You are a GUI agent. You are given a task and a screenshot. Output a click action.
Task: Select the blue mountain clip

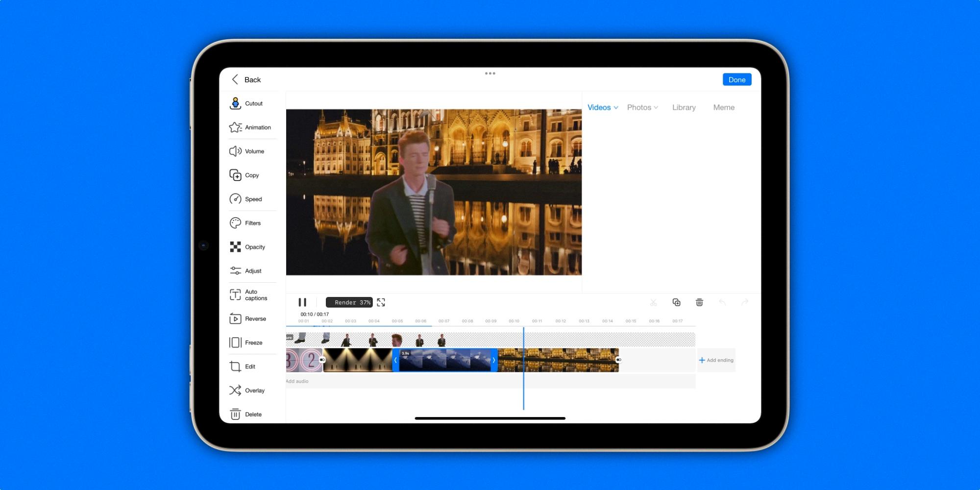pos(445,360)
